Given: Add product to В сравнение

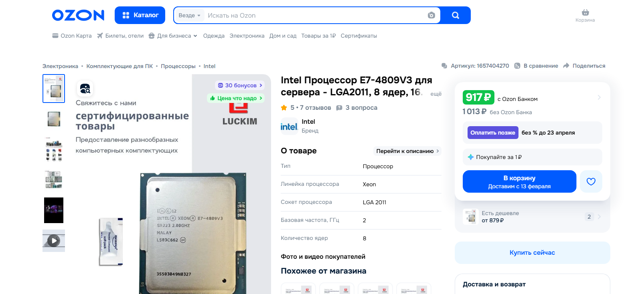Looking at the screenshot, I should click(x=536, y=66).
